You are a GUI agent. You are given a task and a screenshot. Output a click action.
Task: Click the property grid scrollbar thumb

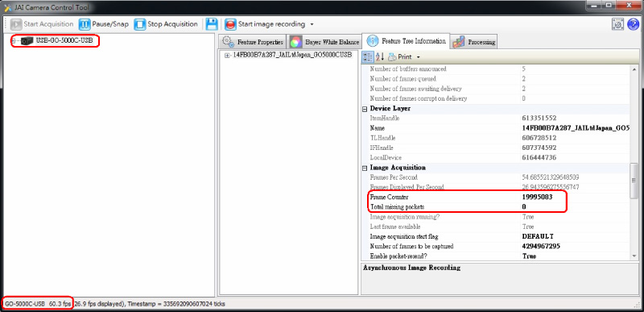pos(634,180)
